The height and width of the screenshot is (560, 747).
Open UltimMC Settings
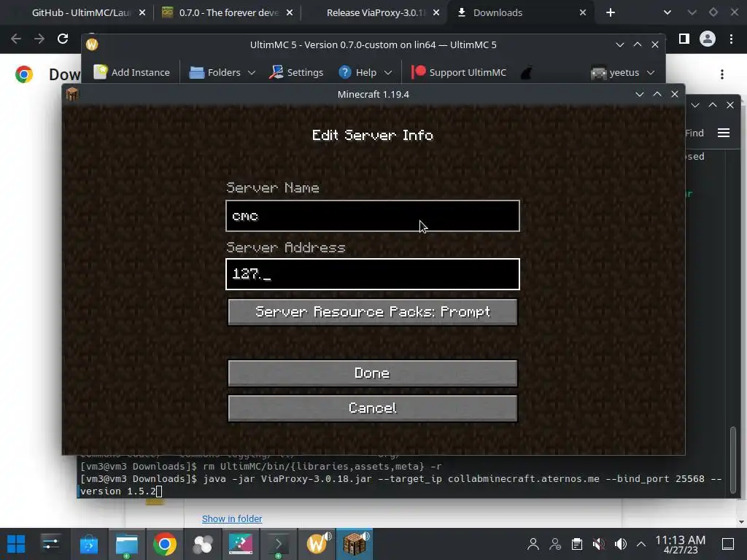[x=296, y=72]
